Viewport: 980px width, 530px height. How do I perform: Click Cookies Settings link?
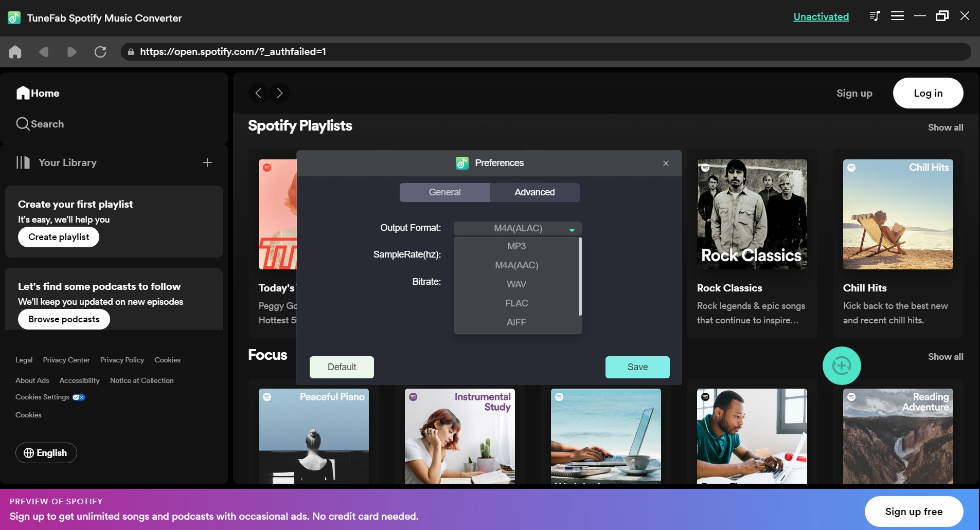pos(42,397)
